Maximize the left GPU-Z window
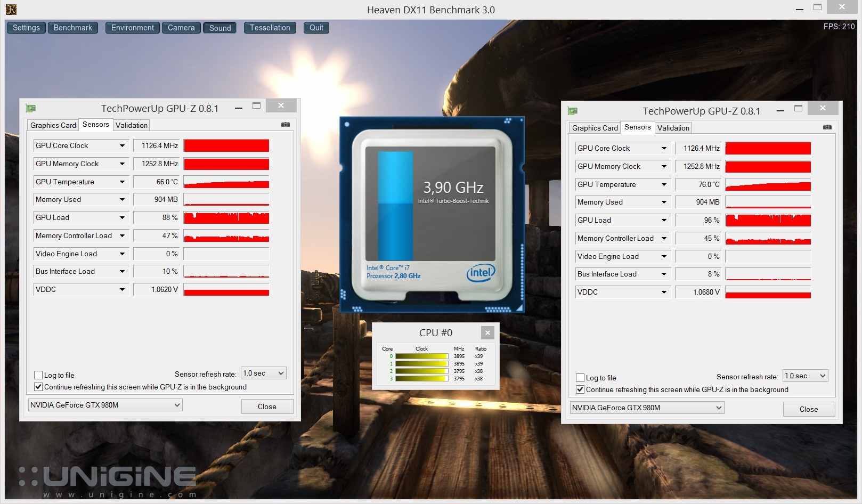This screenshot has width=862, height=504. (x=256, y=106)
